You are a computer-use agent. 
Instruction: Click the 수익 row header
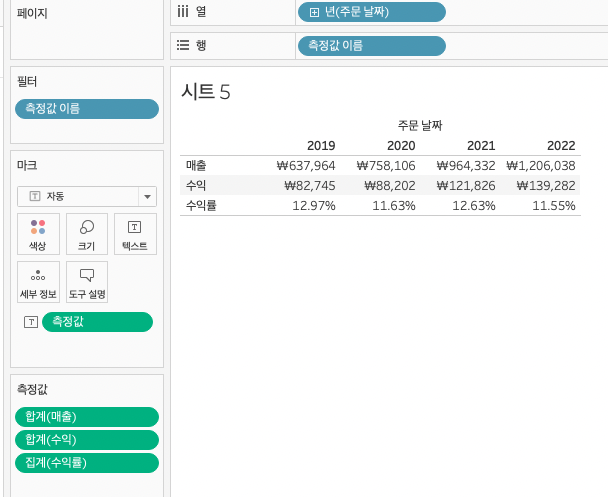(196, 185)
